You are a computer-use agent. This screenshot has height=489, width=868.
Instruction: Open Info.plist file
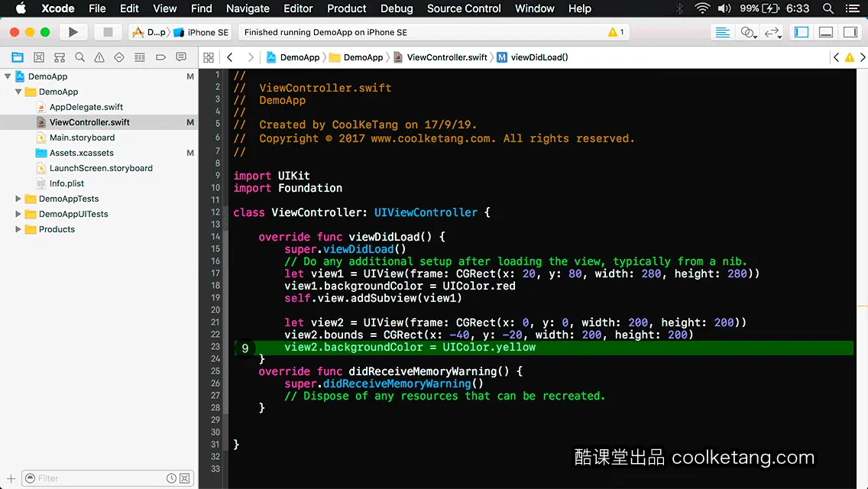click(66, 183)
